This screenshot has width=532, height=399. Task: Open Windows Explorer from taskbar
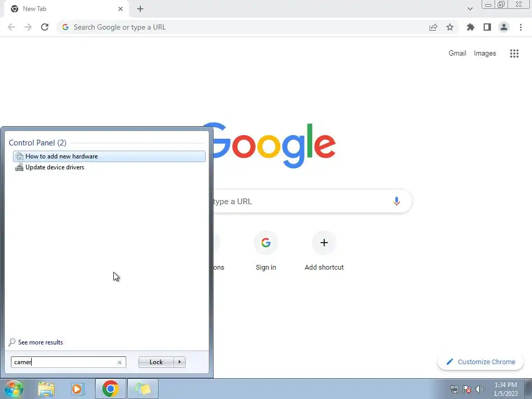(46, 389)
